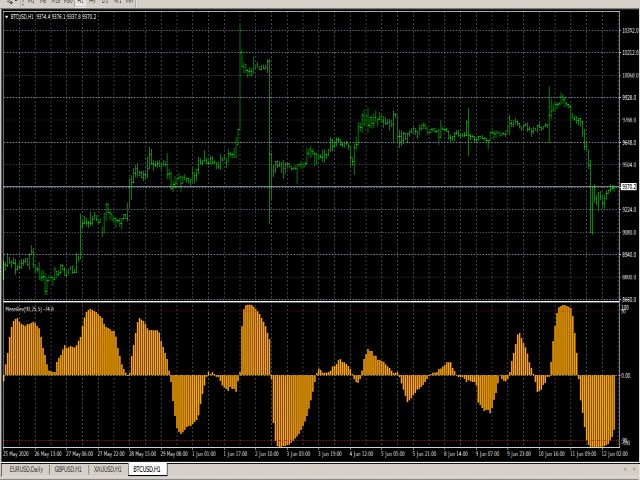Viewport: 640px width, 480px height.
Task: Click the 3 Jun 19:00 time axis label
Action: [x=331, y=454]
